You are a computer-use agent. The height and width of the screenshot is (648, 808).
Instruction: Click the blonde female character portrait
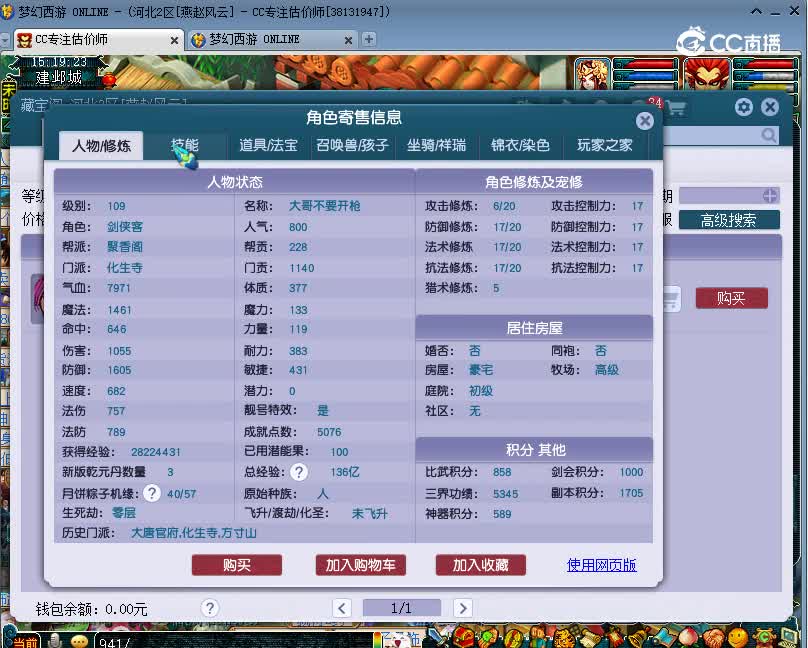(x=592, y=74)
